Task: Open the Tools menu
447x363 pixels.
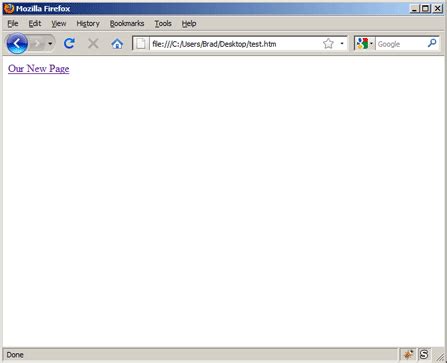Action: (163, 24)
